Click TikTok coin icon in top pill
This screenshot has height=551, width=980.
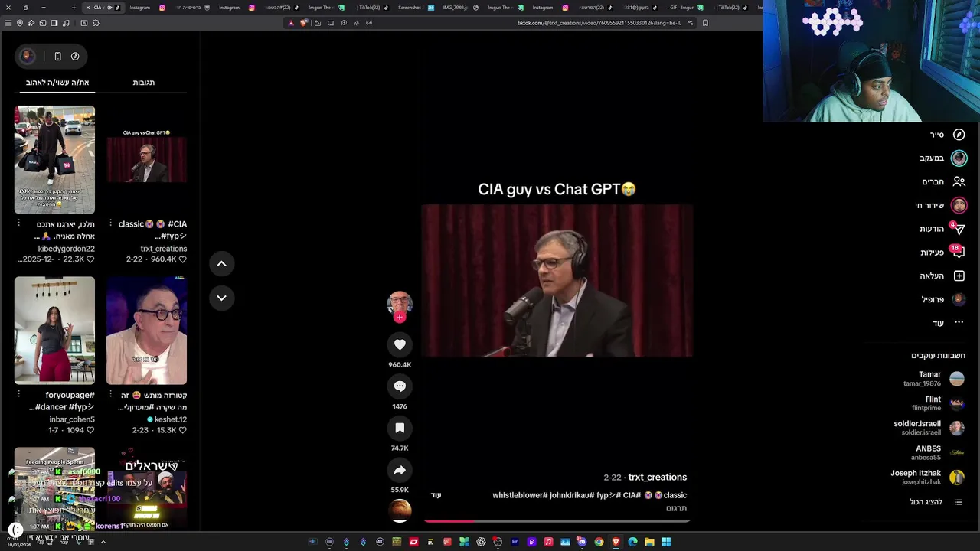pyautogui.click(x=75, y=56)
